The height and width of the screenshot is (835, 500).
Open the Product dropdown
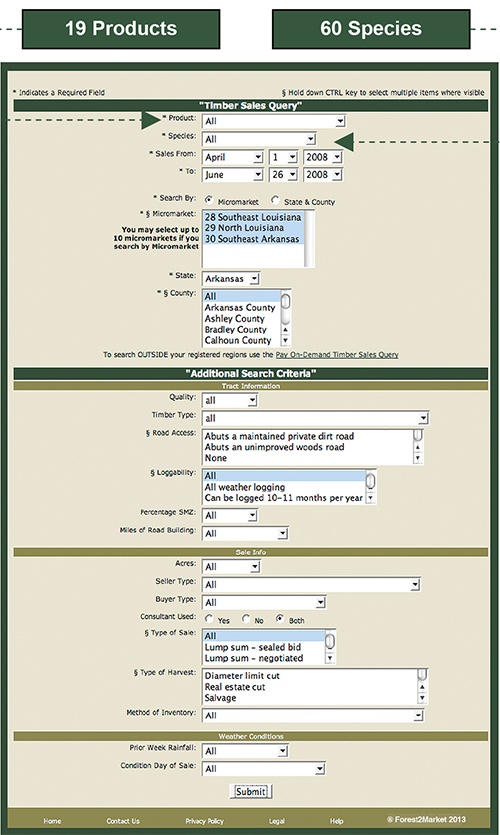click(274, 121)
